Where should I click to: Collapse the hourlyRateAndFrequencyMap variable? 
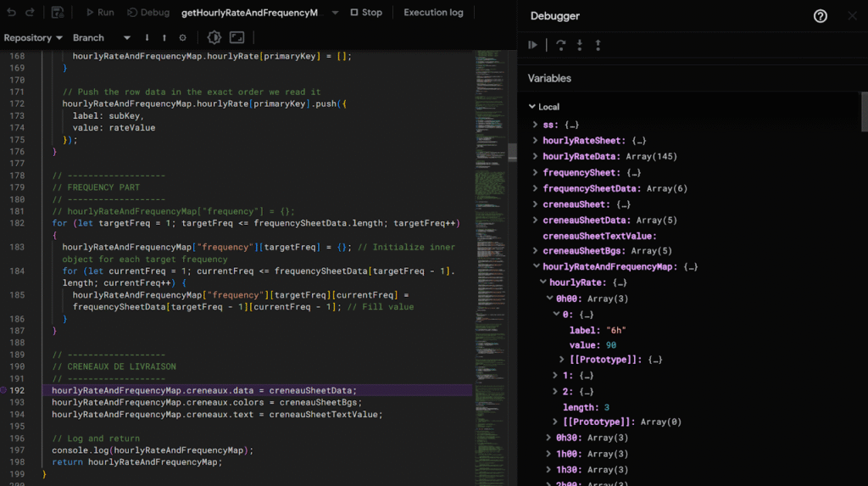tap(536, 266)
